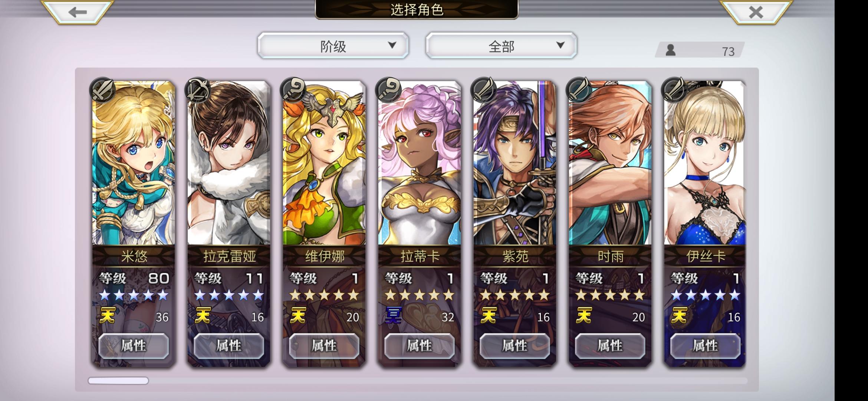Click the bow class icon on 拉克雷娅 card
The width and height of the screenshot is (868, 401).
[x=198, y=90]
